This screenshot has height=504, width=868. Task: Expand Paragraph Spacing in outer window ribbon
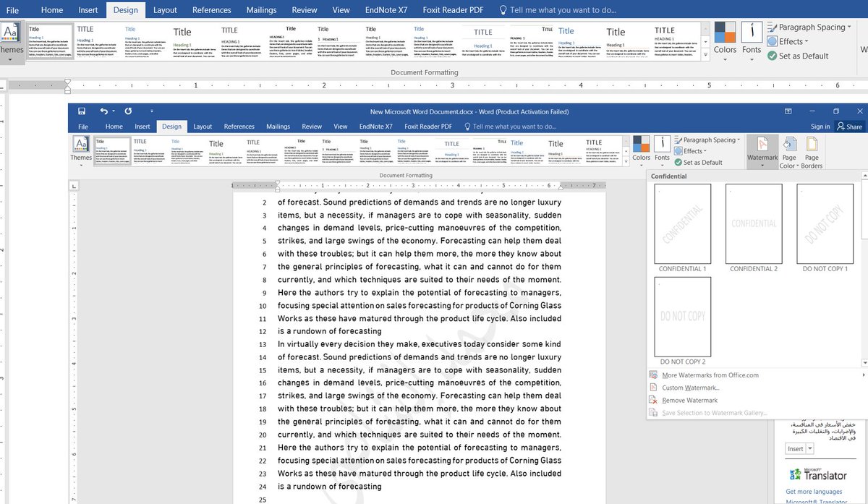809,27
